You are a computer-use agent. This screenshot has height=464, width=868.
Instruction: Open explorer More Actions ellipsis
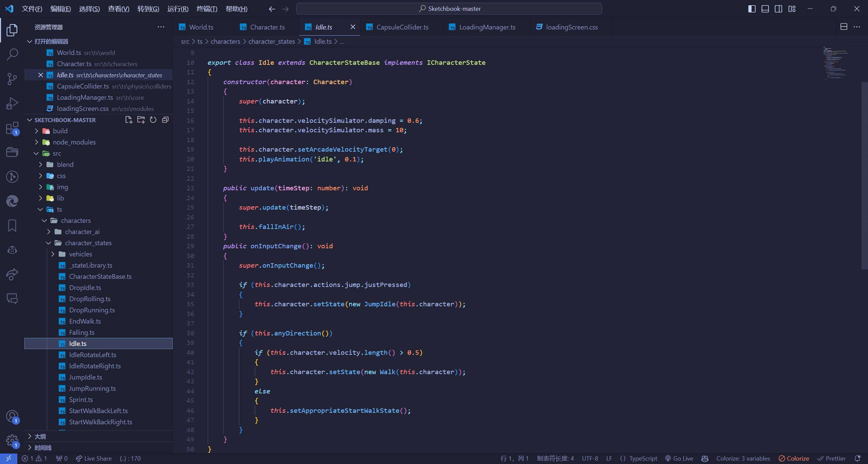[161, 27]
